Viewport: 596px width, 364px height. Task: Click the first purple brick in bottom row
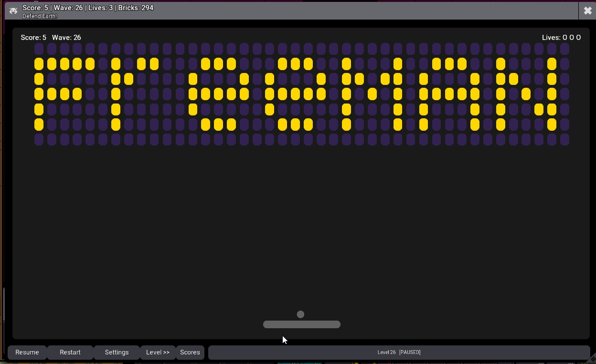39,140
